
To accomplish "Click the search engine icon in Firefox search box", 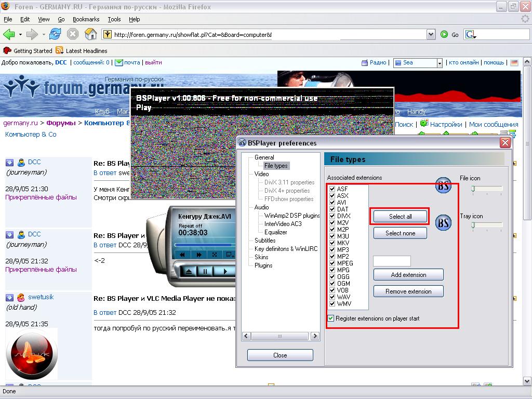I will 471,34.
